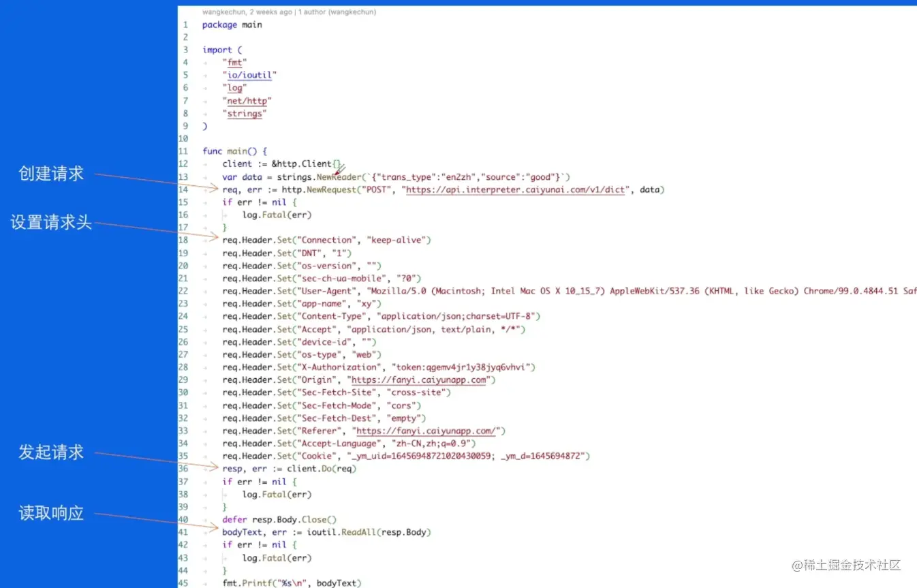Open the fanyi.caiyunapp.com Origin URL

click(420, 380)
